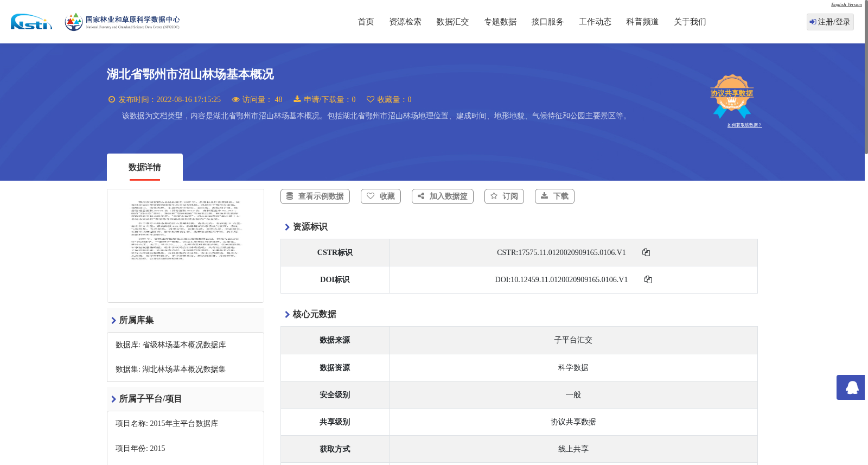868x465 pixels.
Task: Click the login icon in 注册/登录
Action: 813,22
